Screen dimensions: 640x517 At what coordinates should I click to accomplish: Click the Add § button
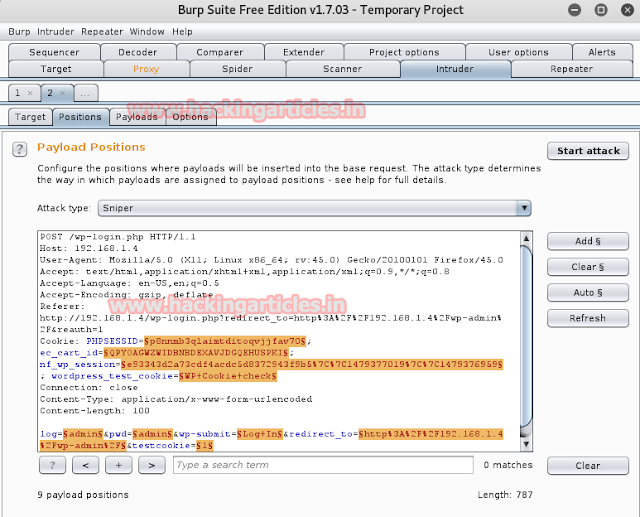(x=588, y=241)
